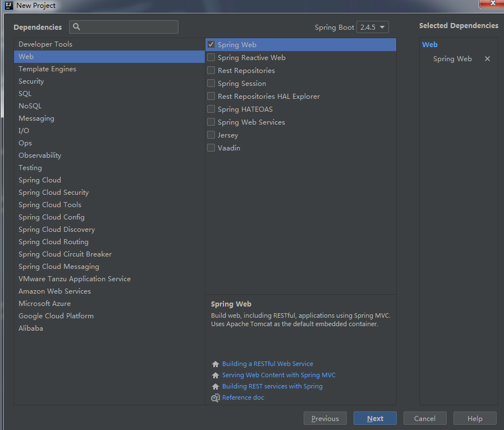Select Spring Cloud Discovery category
This screenshot has height=430, width=504.
(x=109, y=230)
